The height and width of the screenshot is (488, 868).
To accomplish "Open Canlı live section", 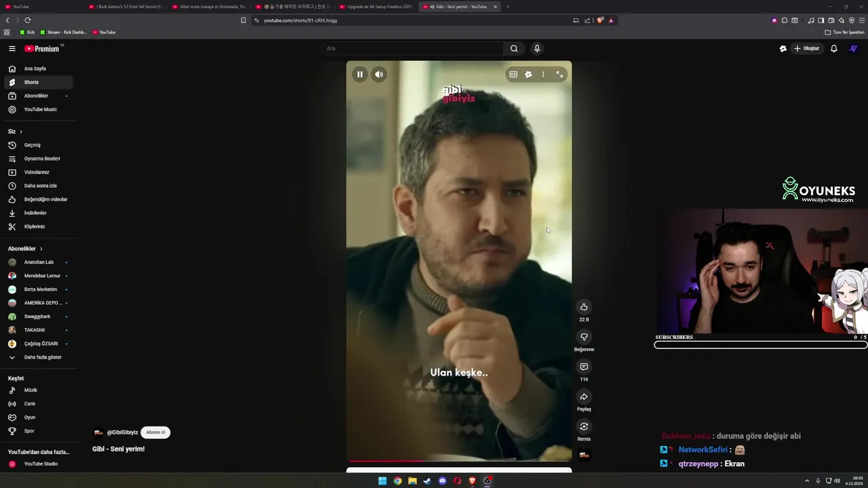I will (39, 404).
